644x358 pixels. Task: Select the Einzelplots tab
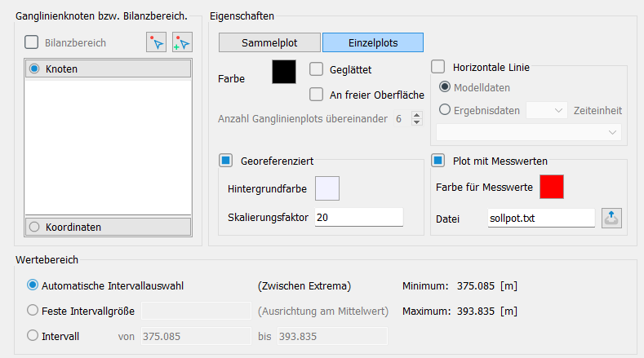point(373,42)
